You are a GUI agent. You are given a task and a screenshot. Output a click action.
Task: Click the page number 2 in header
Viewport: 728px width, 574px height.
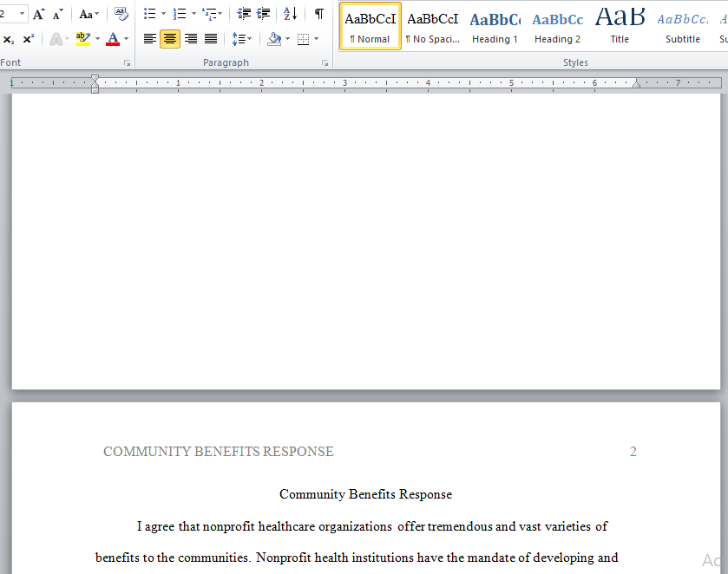tap(633, 452)
